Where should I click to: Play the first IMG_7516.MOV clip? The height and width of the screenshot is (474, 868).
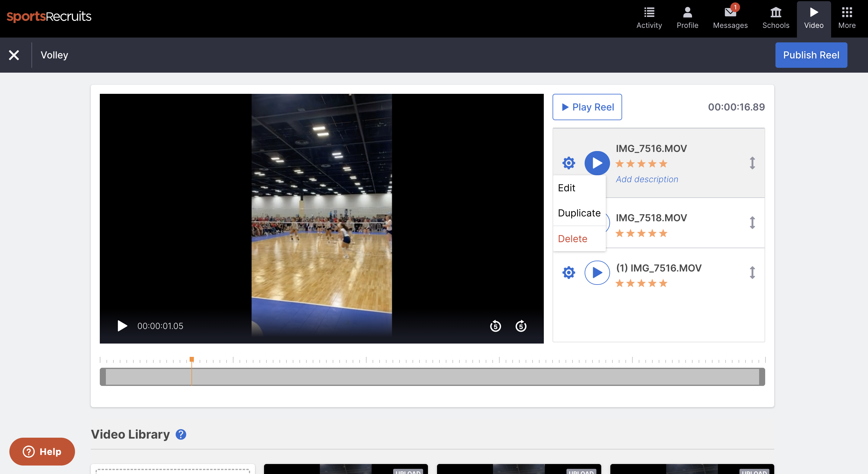(x=597, y=163)
